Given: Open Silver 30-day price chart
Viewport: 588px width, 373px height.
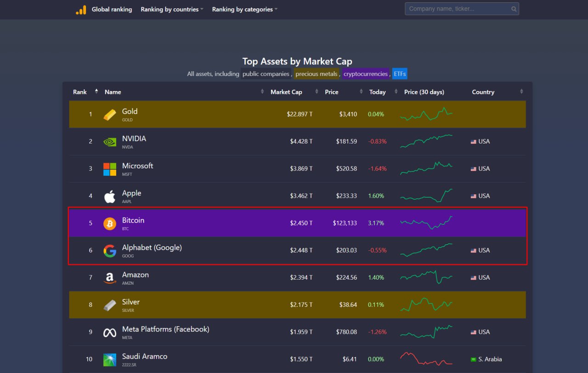Looking at the screenshot, I should [x=426, y=304].
